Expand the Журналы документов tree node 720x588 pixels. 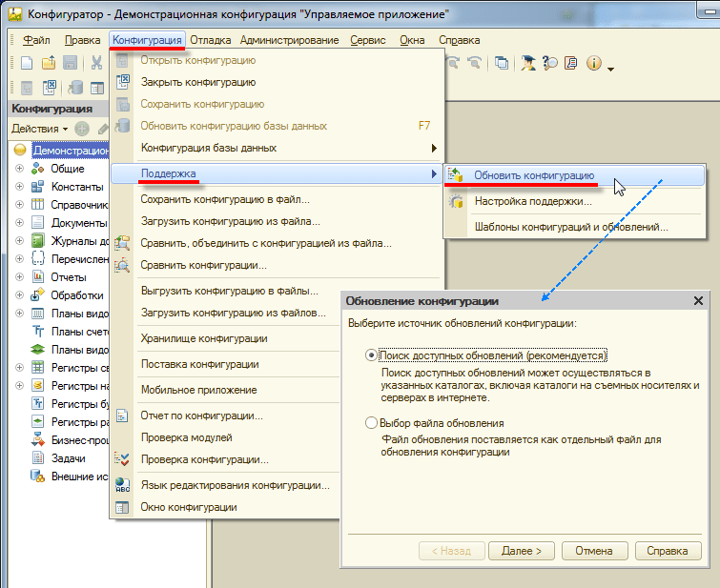pos(19,240)
